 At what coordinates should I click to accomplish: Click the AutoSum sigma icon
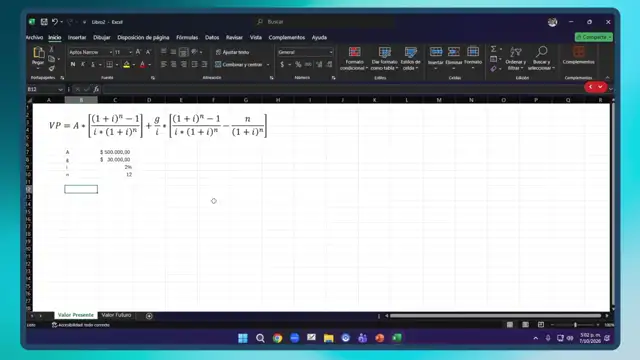click(493, 49)
